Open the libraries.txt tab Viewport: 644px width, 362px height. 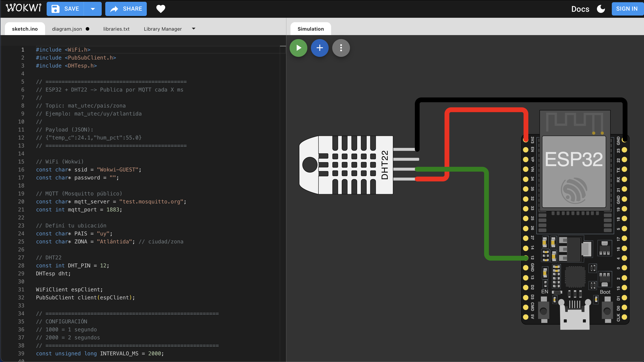pyautogui.click(x=116, y=29)
